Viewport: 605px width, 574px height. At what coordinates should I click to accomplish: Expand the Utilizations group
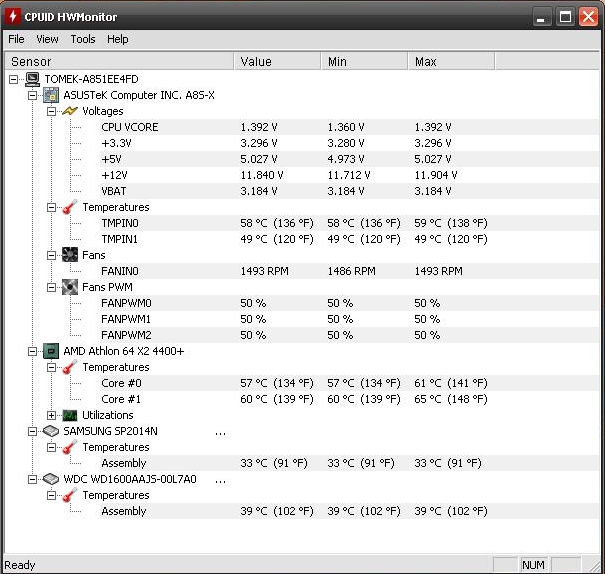[51, 415]
